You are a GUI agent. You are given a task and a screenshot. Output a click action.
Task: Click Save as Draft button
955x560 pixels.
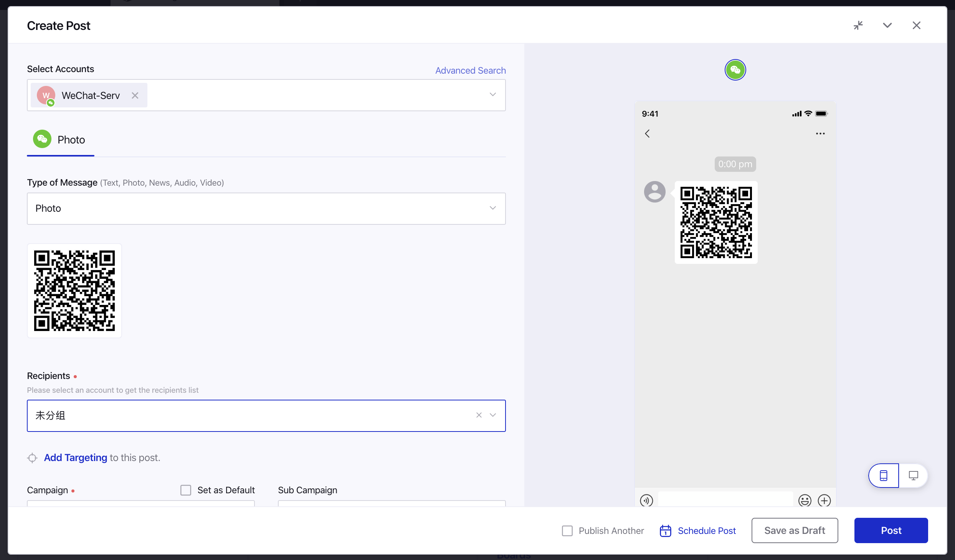795,530
